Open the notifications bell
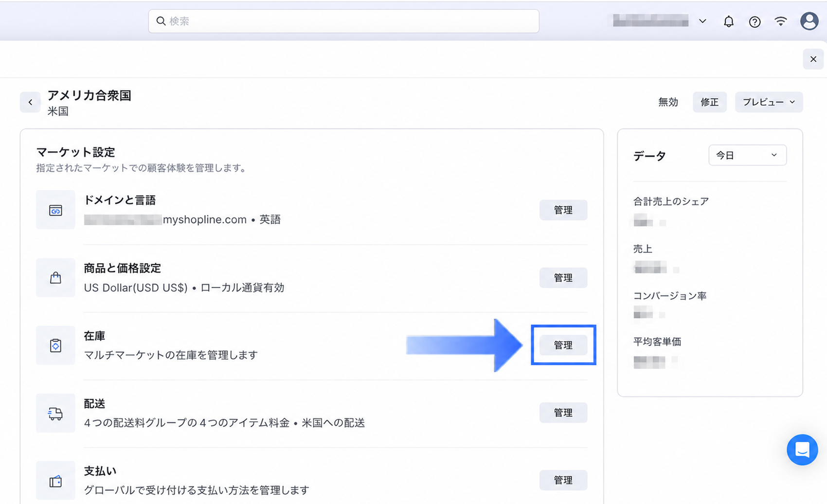This screenshot has width=827, height=504. 728,21
